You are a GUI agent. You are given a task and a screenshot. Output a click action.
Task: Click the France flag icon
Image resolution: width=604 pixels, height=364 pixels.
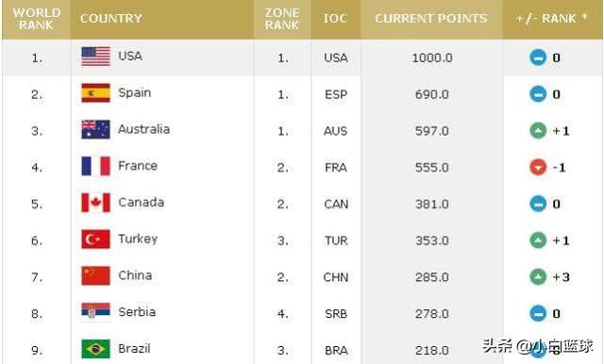click(96, 166)
